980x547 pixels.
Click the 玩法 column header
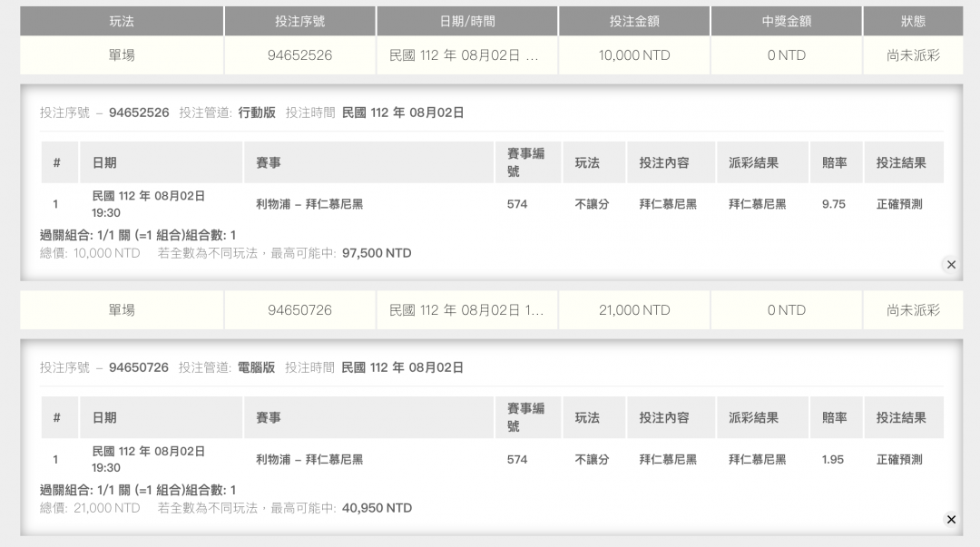click(x=122, y=21)
